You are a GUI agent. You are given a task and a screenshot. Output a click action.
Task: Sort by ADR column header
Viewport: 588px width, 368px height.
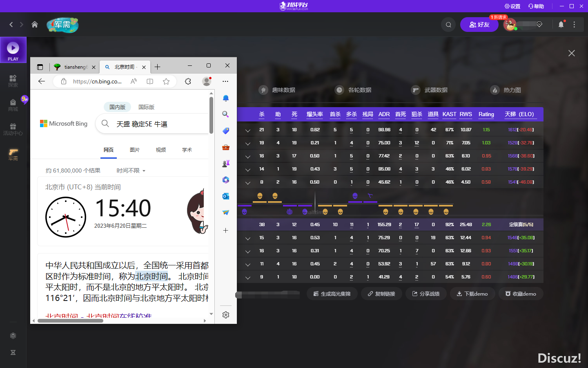pos(384,114)
